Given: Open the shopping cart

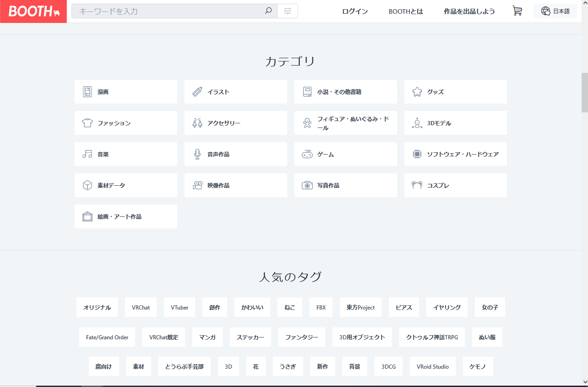Looking at the screenshot, I should (517, 11).
